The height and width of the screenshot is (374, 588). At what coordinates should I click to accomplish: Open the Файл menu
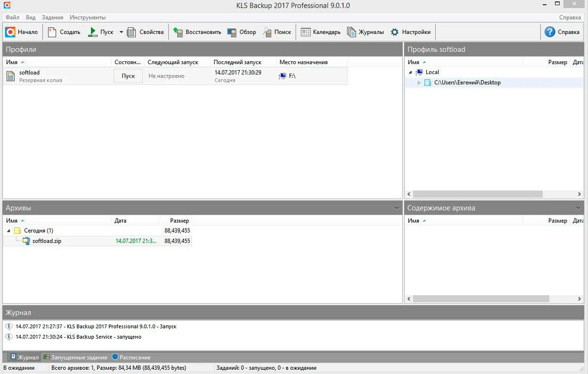point(13,17)
